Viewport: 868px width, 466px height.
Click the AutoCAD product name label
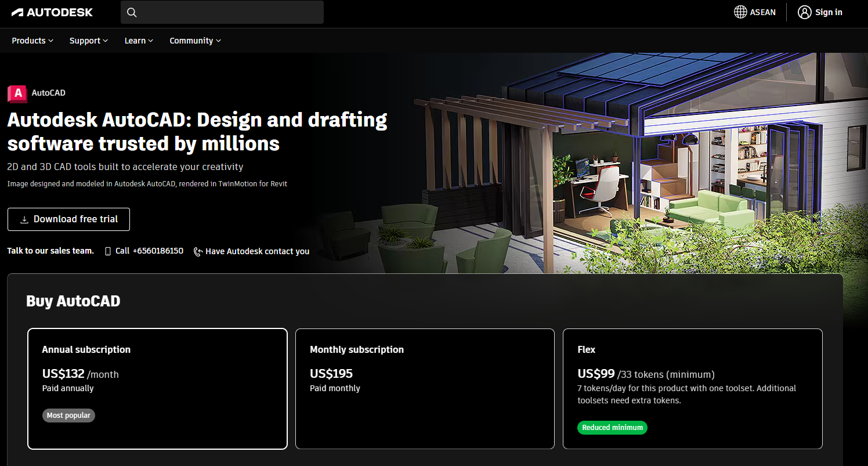48,93
